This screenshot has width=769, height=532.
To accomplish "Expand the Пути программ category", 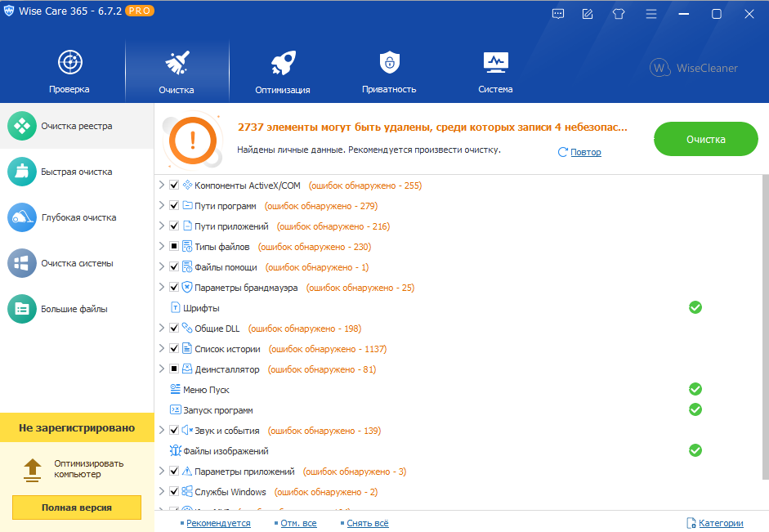I will coord(161,205).
